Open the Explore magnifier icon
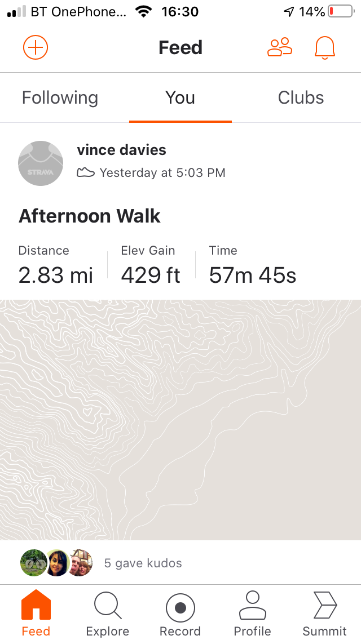Image resolution: width=361 pixels, height=640 pixels. coord(108,606)
